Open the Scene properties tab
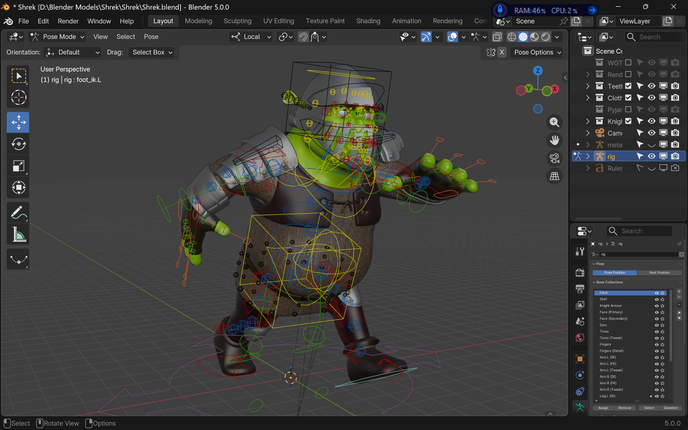 click(x=580, y=321)
